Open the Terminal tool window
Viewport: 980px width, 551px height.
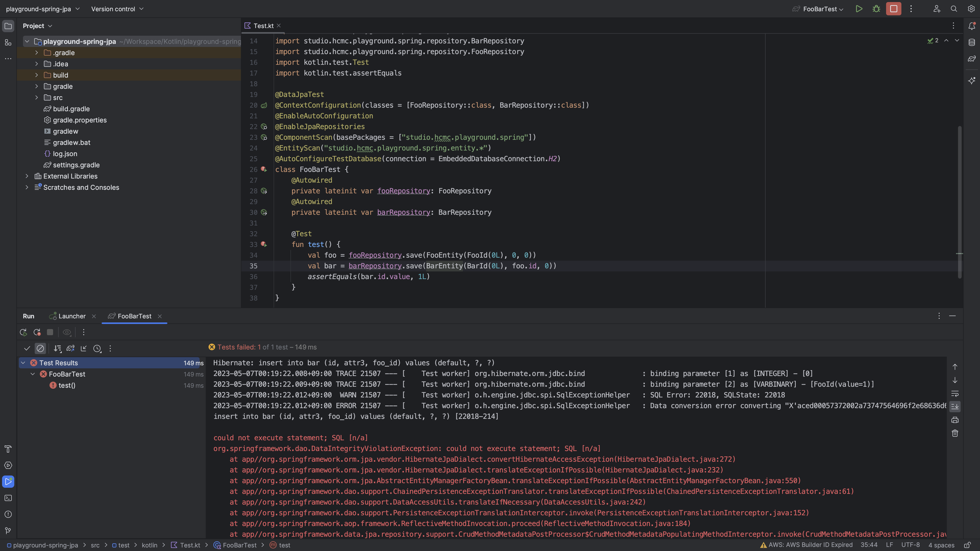tap(8, 498)
